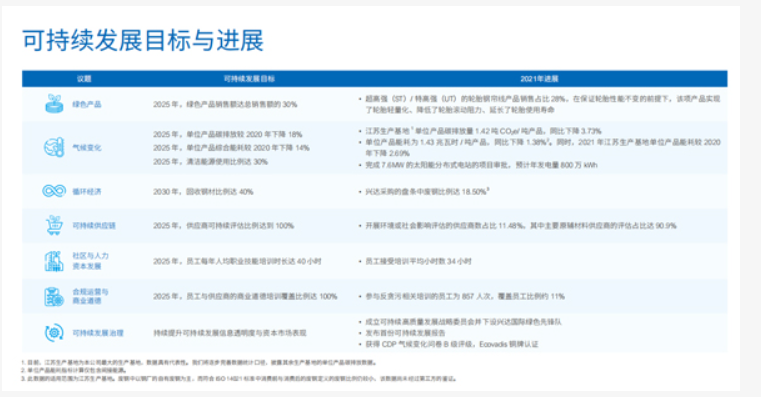Image resolution: width=761 pixels, height=397 pixels.
Task: Click the 气候变化 topic label
Action: coord(87,148)
